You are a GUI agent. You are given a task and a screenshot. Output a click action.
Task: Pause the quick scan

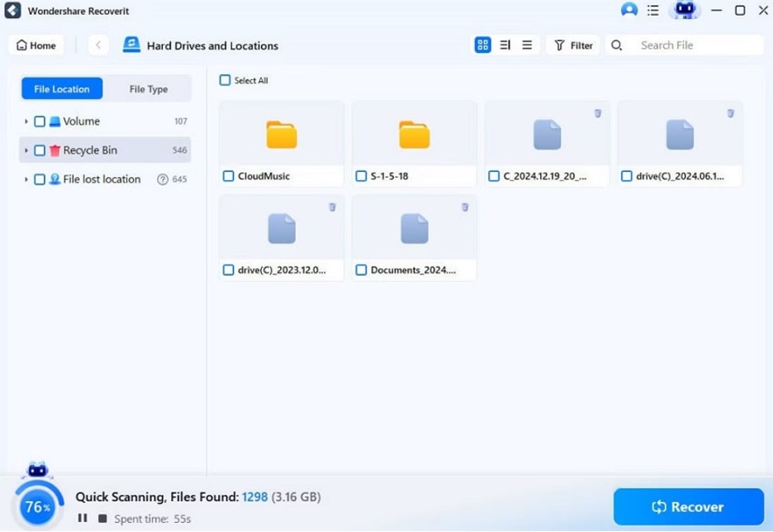[x=83, y=518]
